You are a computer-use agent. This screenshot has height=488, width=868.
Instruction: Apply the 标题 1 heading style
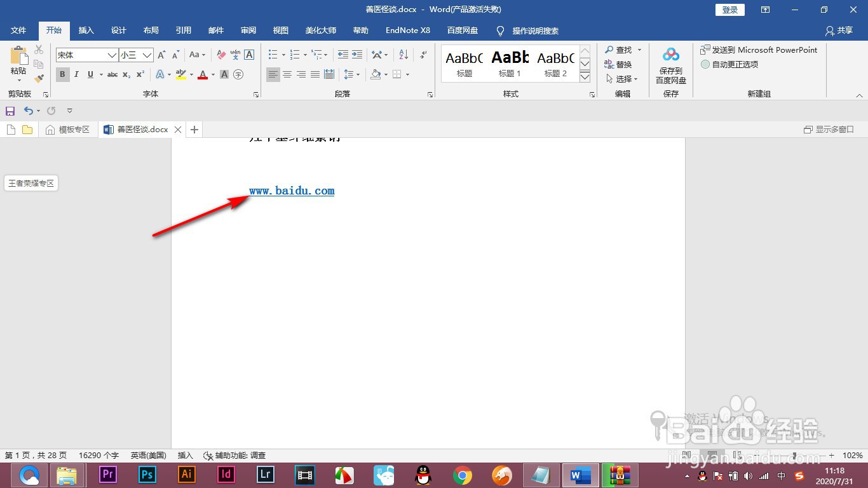[x=510, y=64]
